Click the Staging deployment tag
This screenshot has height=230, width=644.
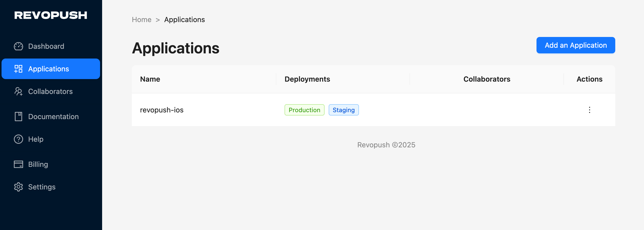(x=344, y=110)
